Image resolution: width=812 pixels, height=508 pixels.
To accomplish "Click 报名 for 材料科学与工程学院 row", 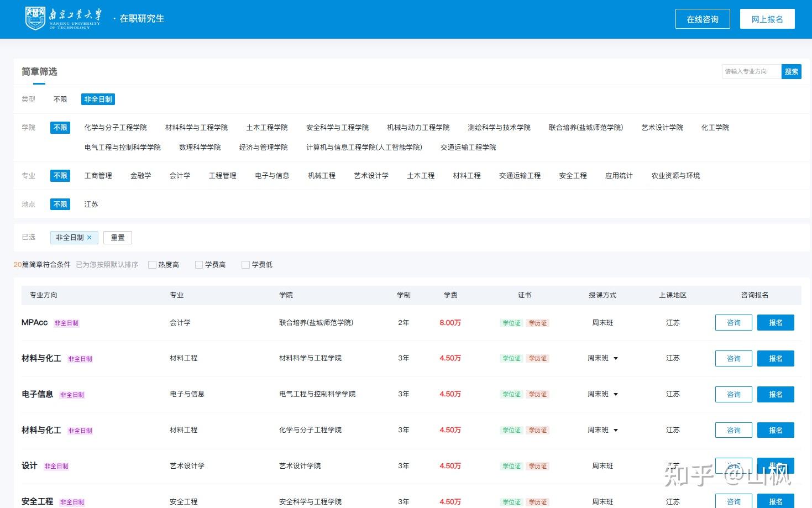I will [x=776, y=359].
